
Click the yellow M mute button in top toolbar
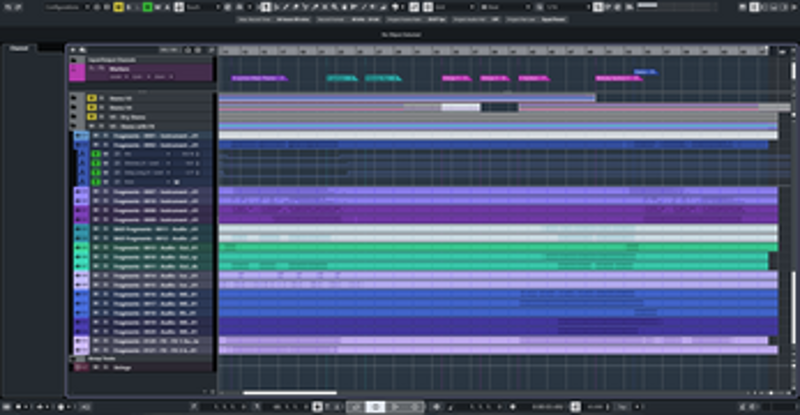point(119,7)
